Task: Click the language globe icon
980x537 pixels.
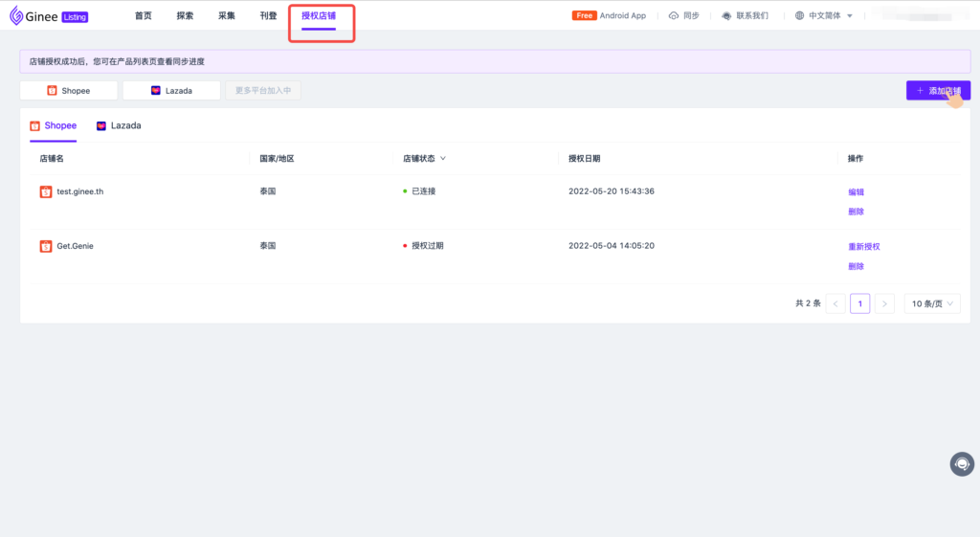Action: point(800,15)
